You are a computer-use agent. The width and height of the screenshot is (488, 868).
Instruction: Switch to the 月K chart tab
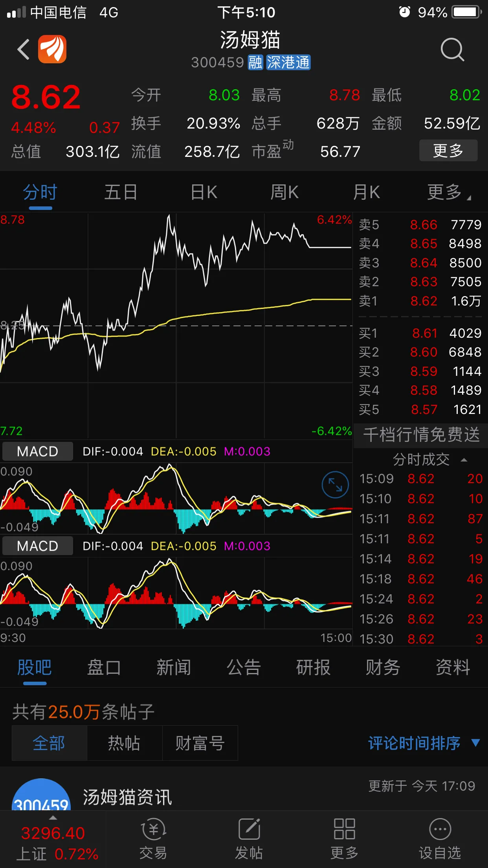tap(367, 193)
